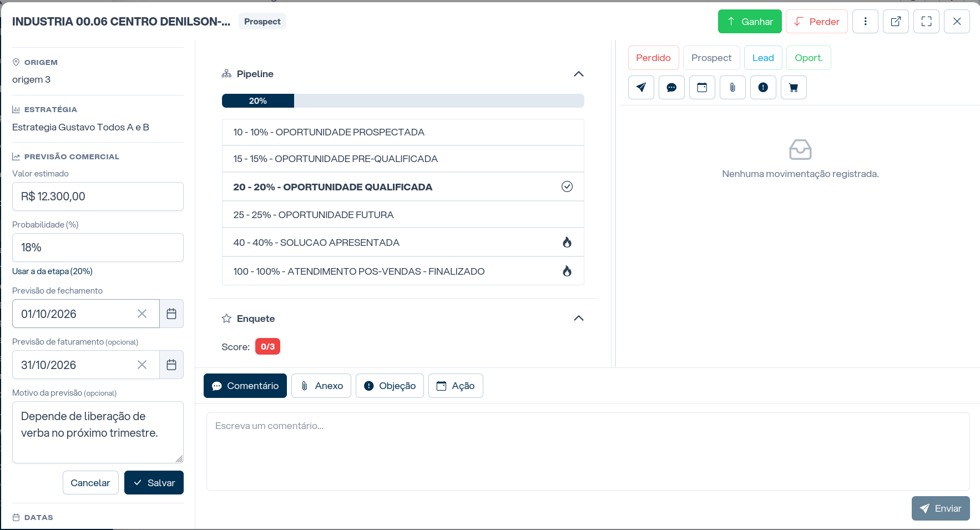Toggle fullscreen expand icon
The image size is (980, 530).
pyautogui.click(x=926, y=22)
